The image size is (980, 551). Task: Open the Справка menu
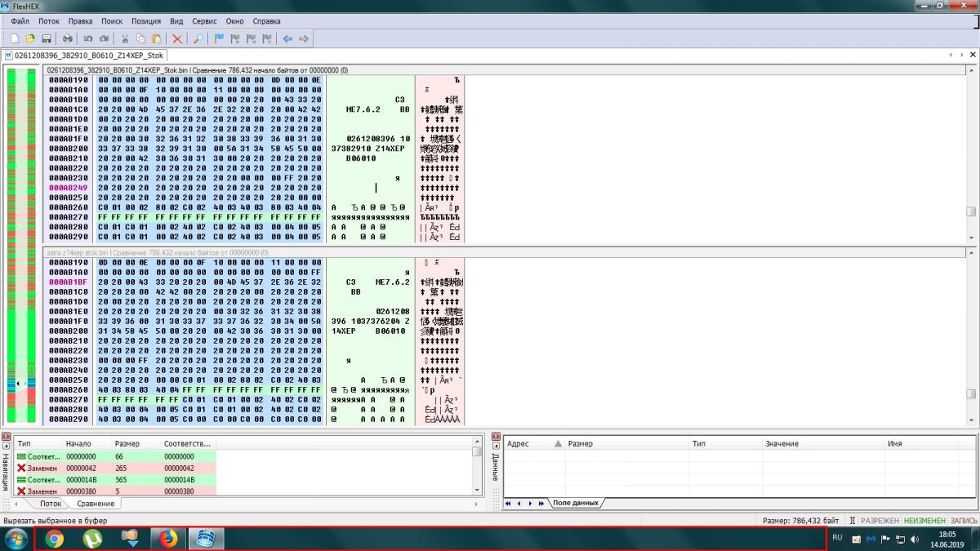click(x=267, y=20)
